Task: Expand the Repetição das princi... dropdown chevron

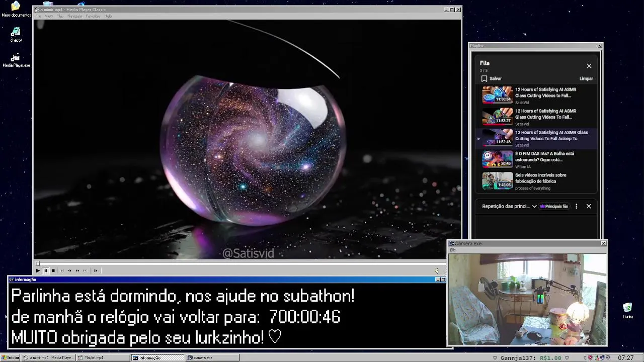Action: (534, 206)
